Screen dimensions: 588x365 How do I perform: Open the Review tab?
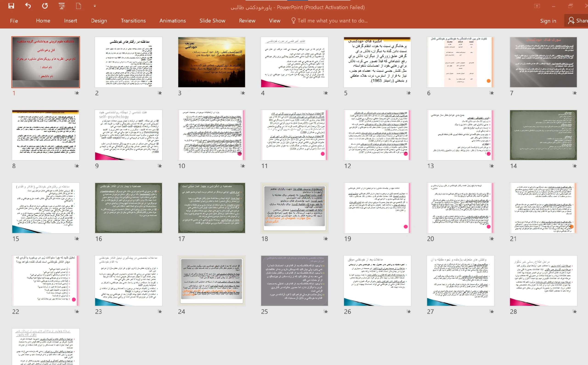point(247,21)
